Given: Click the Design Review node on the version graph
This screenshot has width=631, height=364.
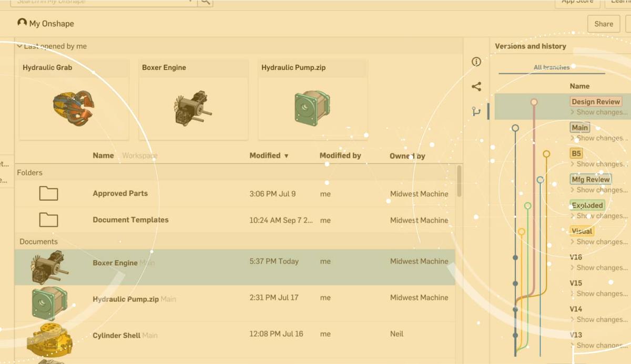Looking at the screenshot, I should (x=535, y=101).
